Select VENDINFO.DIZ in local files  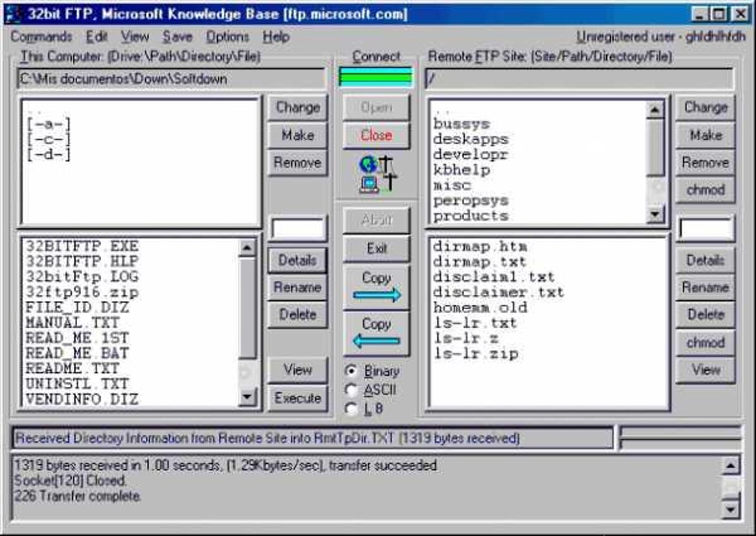82,399
